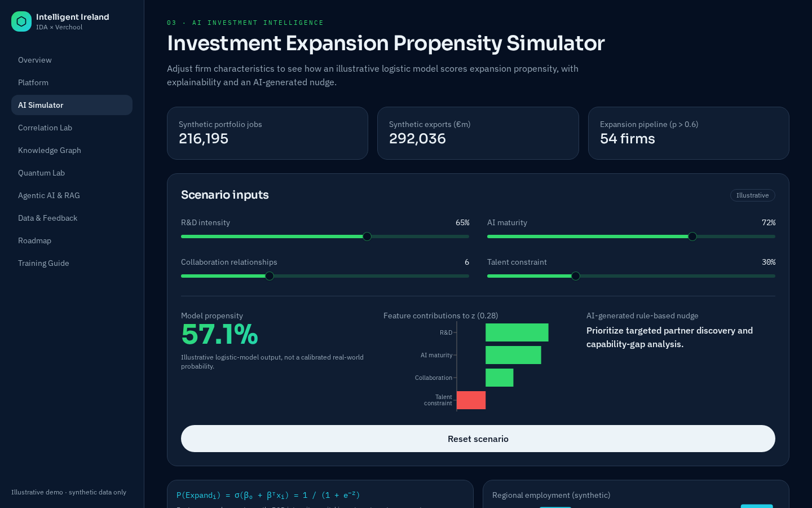Click the Synthetic exports (€m) card
Image resolution: width=812 pixels, height=508 pixels.
(x=478, y=133)
